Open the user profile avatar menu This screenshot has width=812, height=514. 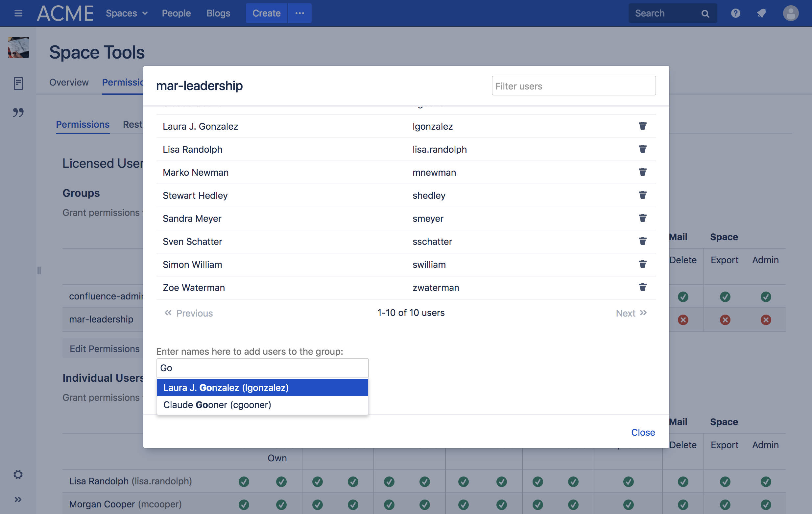790,13
